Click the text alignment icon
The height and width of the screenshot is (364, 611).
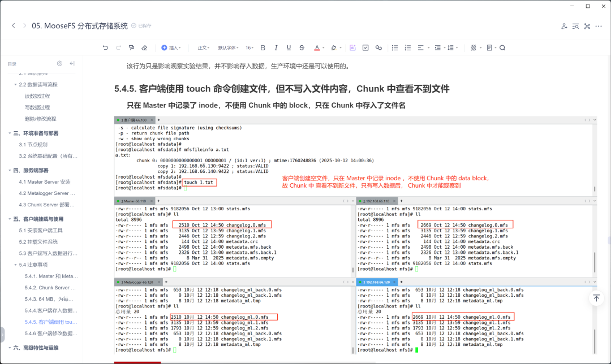click(x=420, y=47)
